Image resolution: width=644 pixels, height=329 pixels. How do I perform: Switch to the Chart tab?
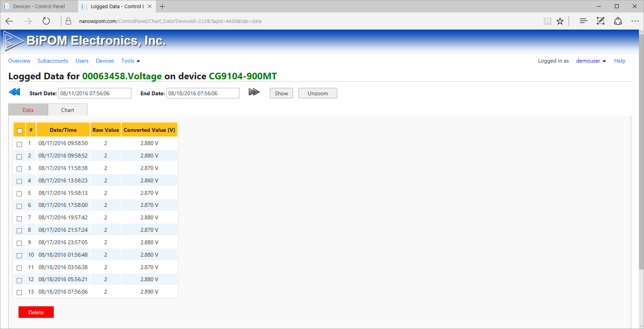coord(68,110)
